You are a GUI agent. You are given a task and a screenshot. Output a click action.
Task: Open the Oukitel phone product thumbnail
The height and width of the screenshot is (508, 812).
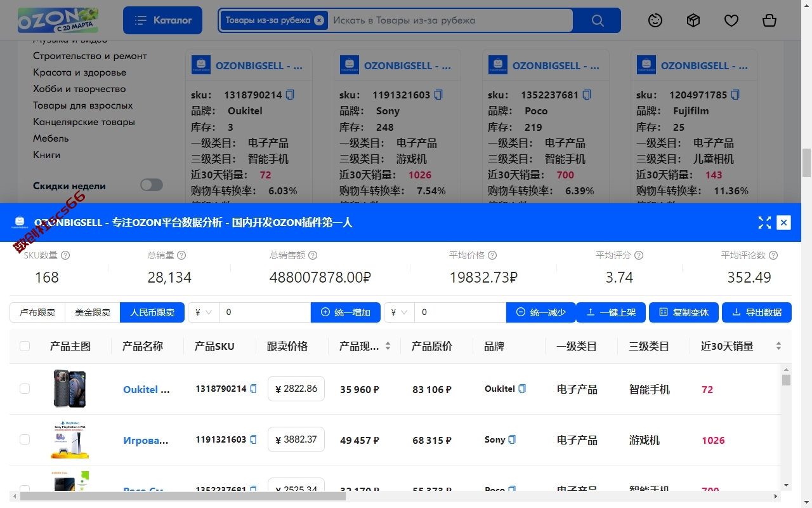(70, 389)
